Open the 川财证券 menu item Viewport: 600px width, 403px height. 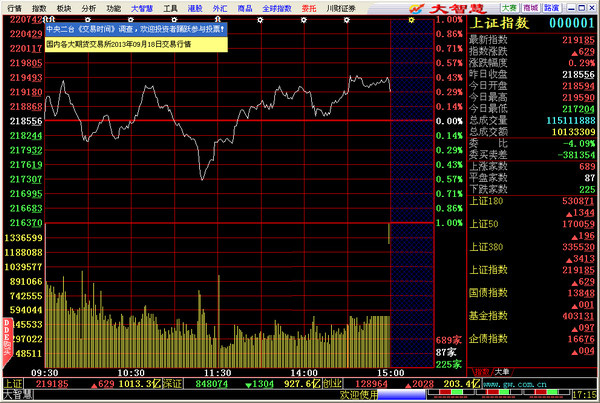pyautogui.click(x=341, y=8)
